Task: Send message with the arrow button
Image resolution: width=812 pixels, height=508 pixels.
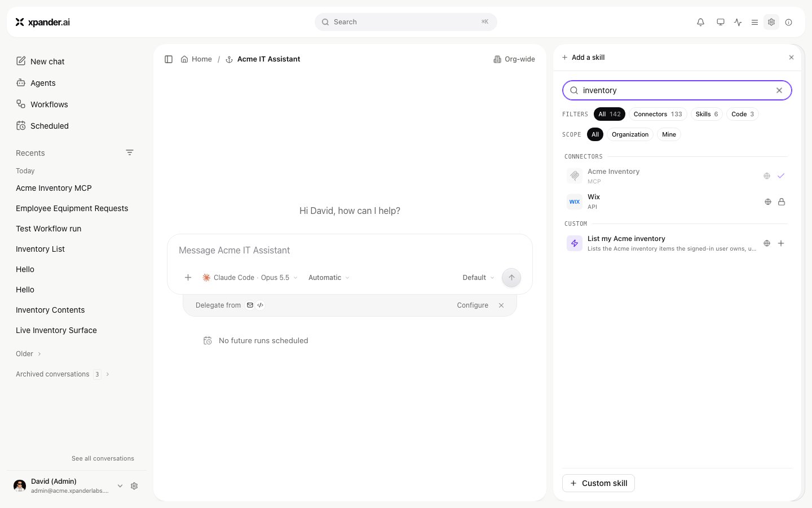Action: click(511, 278)
